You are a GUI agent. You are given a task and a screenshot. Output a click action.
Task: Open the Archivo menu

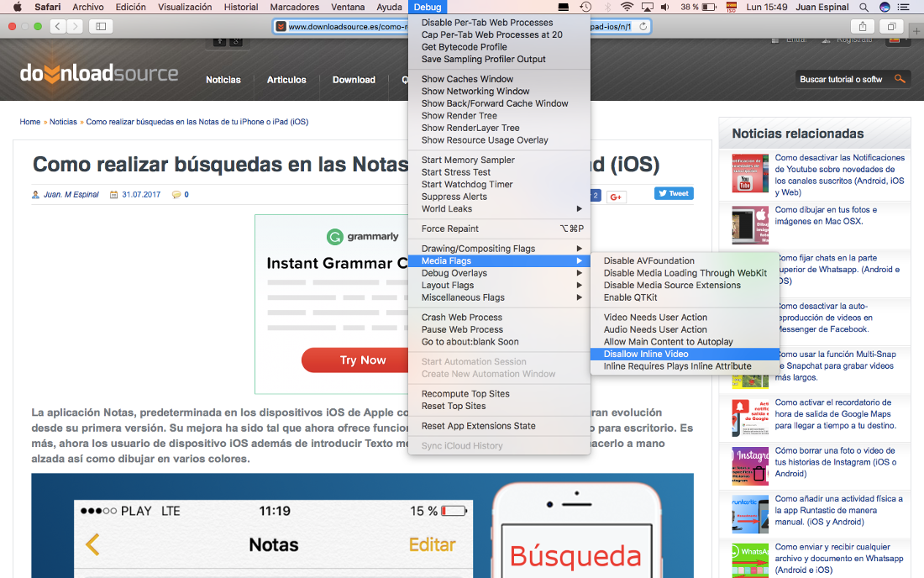click(88, 7)
